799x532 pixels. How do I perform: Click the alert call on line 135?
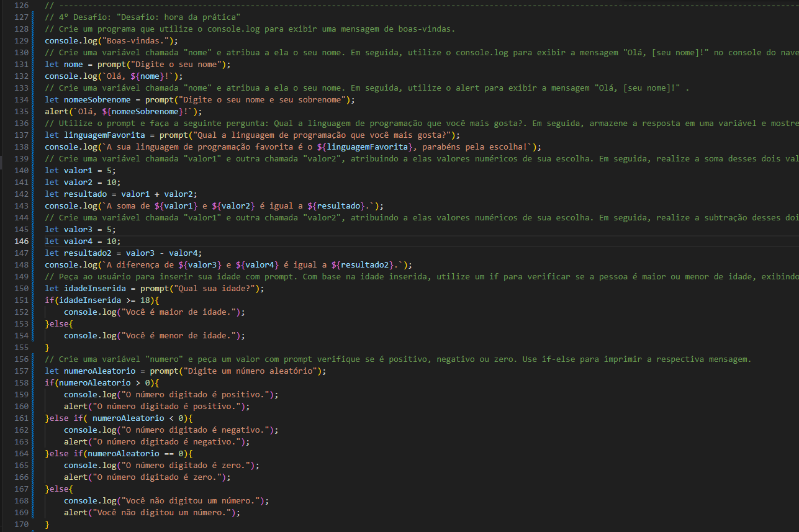point(124,112)
